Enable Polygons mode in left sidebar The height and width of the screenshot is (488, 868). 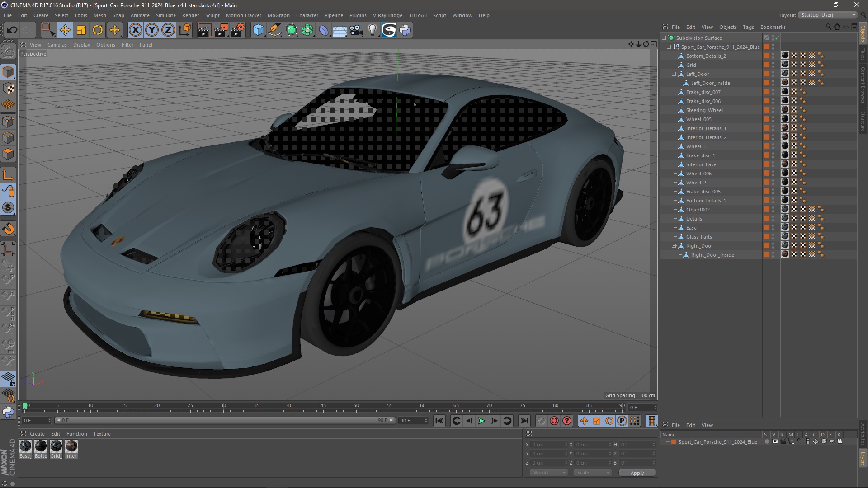click(8, 154)
